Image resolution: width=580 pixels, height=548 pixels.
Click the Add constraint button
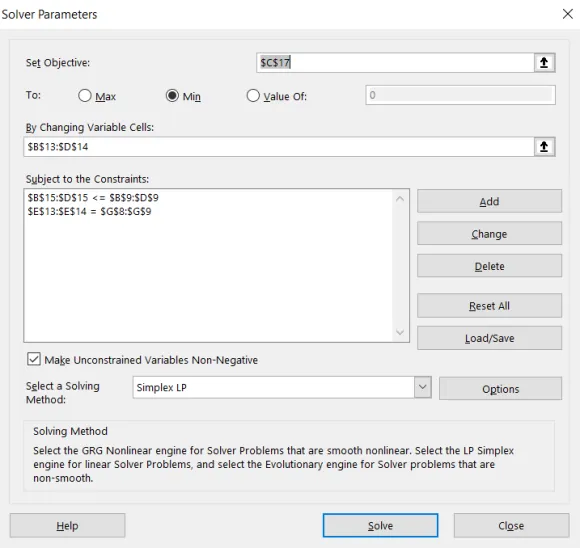pos(489,201)
